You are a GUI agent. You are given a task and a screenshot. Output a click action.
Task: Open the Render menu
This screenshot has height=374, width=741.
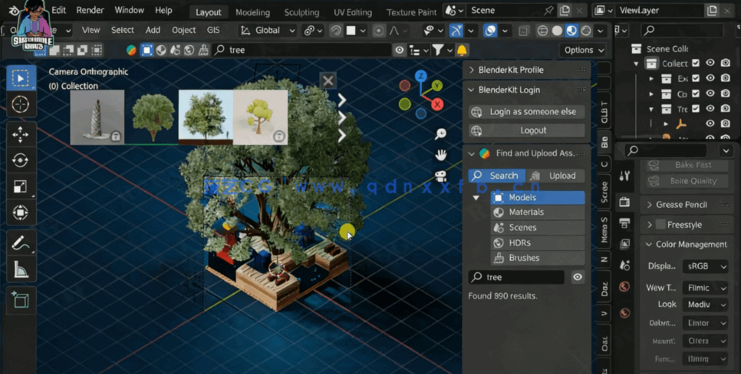pyautogui.click(x=90, y=10)
